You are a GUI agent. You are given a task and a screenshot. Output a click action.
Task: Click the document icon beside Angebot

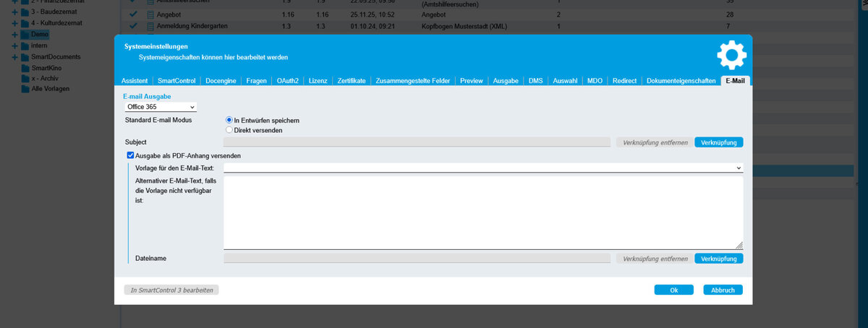coord(150,14)
